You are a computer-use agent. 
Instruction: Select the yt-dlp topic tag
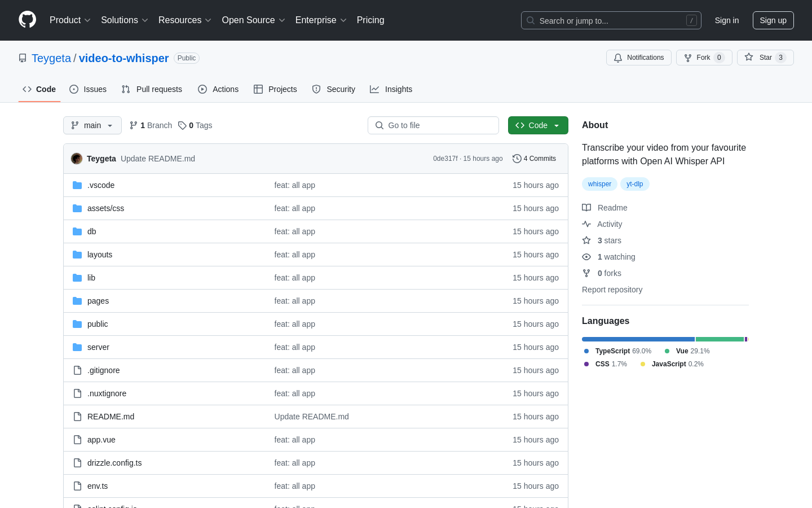[x=634, y=184]
